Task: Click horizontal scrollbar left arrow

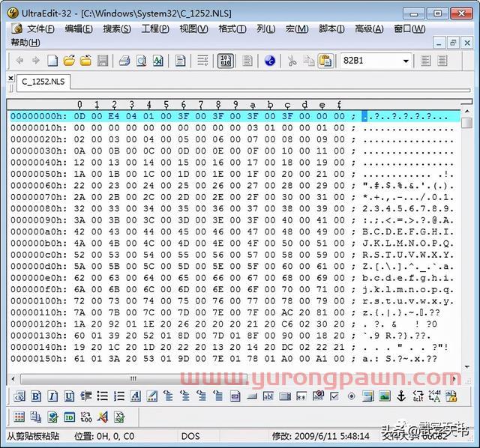Action: 13,379
